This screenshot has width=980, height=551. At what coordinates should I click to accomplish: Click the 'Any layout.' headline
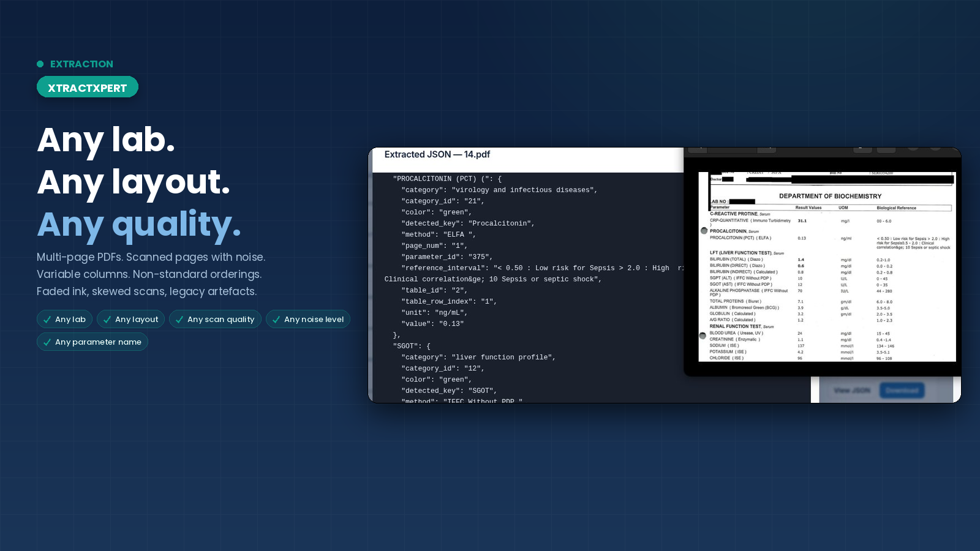(134, 182)
